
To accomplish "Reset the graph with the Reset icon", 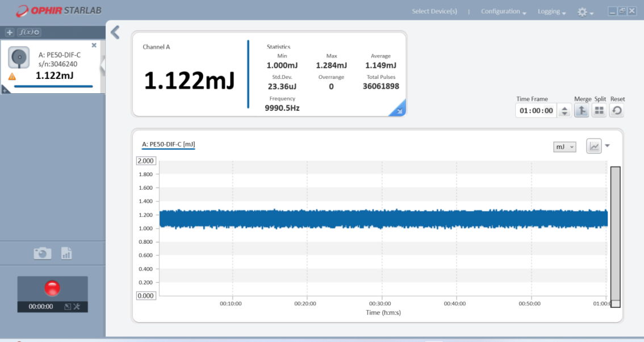I will (x=617, y=111).
